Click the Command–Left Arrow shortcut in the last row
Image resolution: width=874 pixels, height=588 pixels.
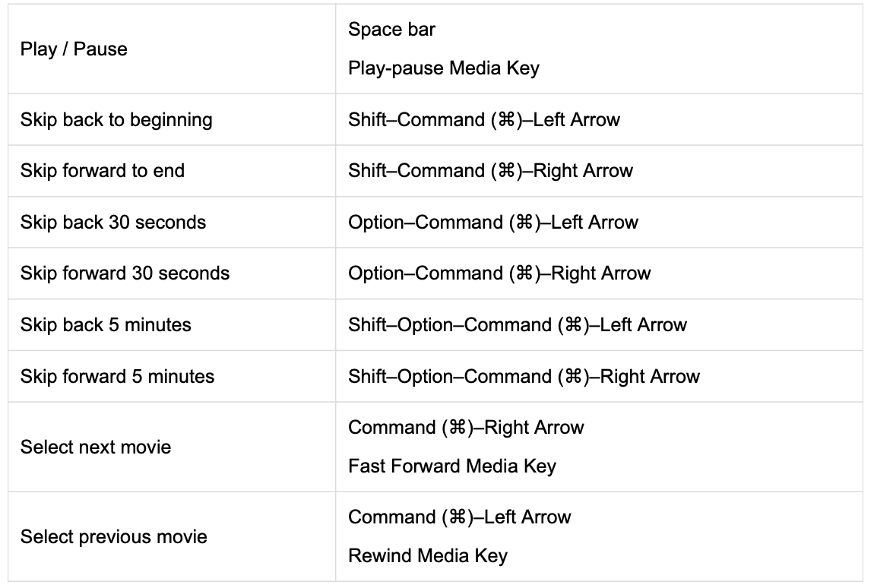point(459,517)
